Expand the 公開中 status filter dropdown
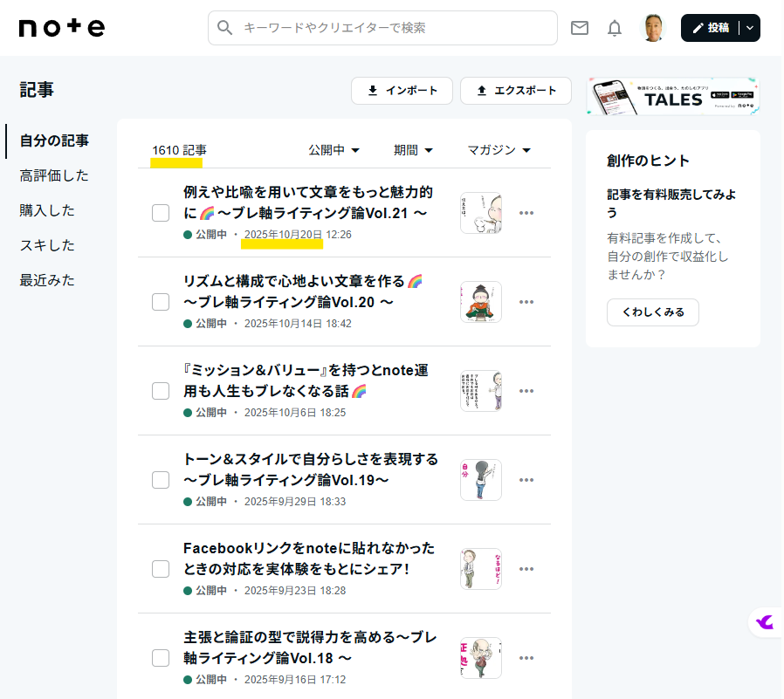 334,150
